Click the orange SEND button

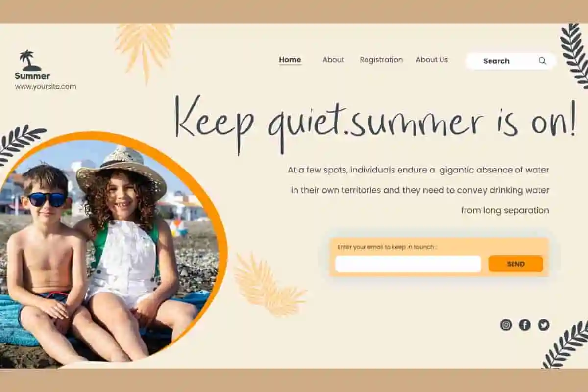tap(515, 264)
